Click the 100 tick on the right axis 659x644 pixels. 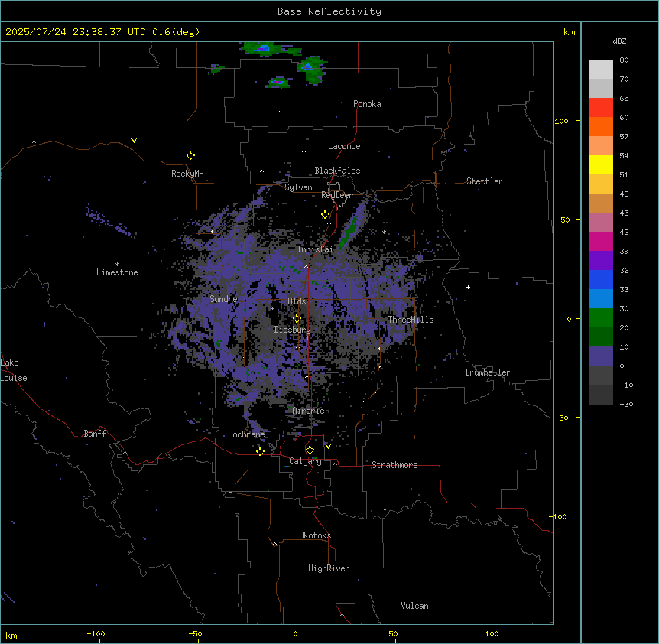pyautogui.click(x=561, y=122)
